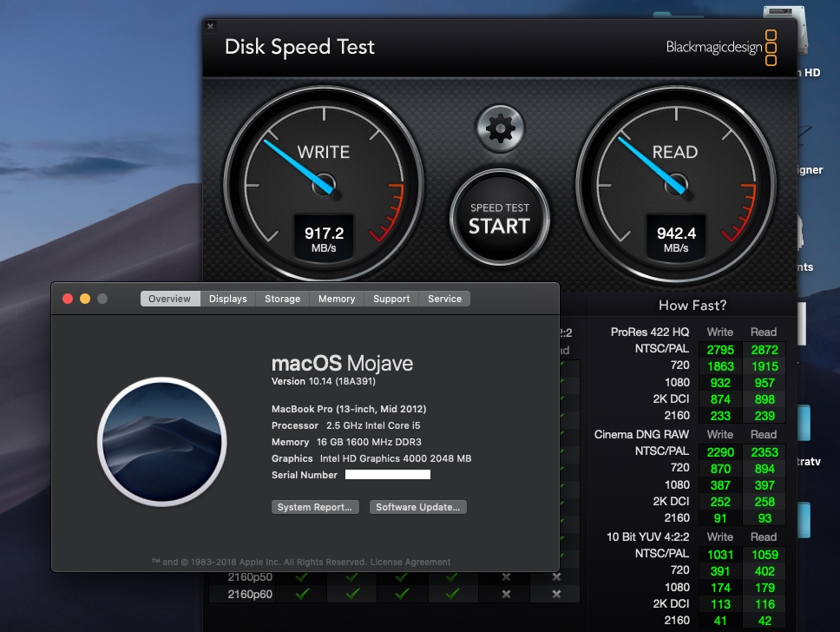Close the About This Mac window
840x632 pixels.
pyautogui.click(x=68, y=299)
